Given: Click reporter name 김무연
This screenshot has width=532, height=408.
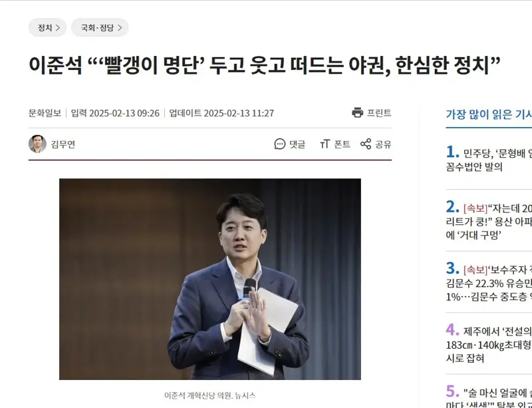Looking at the screenshot, I should [x=63, y=144].
